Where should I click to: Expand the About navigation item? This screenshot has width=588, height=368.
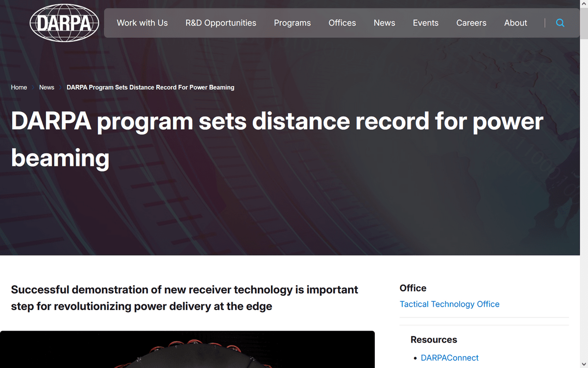click(x=515, y=23)
